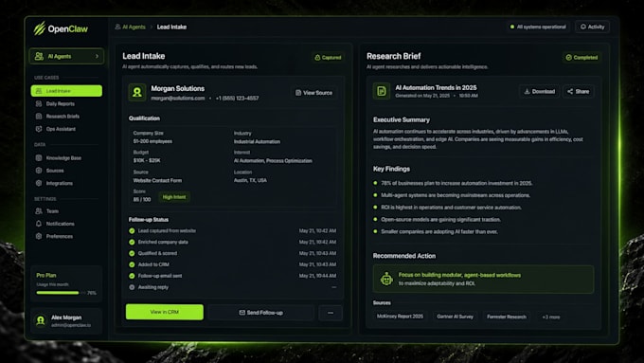Open the McKinsey Report 2025 source

point(400,317)
